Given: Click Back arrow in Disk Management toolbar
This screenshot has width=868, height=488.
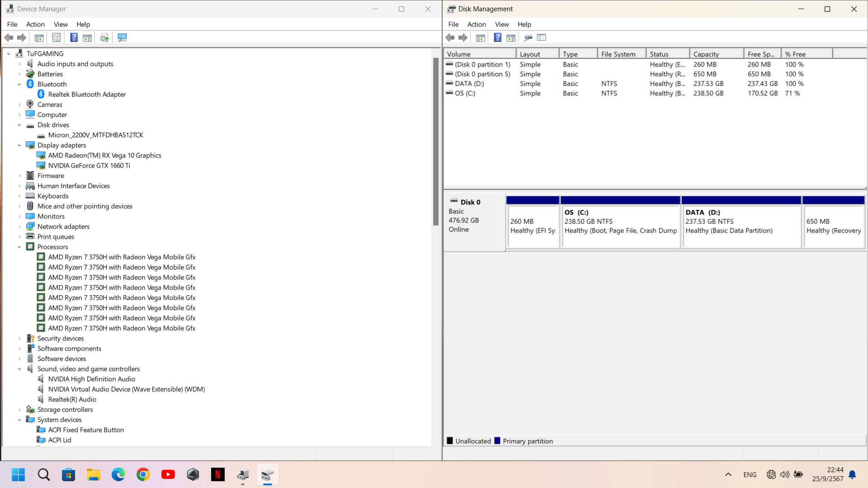Looking at the screenshot, I should click(450, 38).
